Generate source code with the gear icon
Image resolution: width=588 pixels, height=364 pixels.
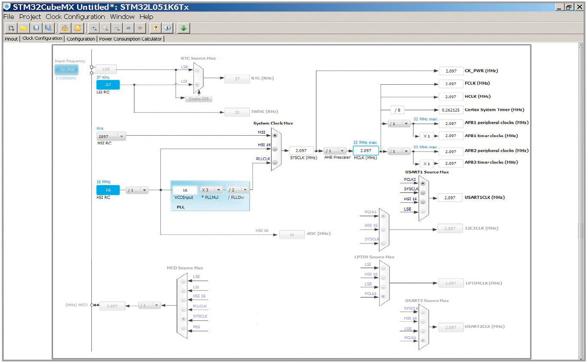coord(65,28)
